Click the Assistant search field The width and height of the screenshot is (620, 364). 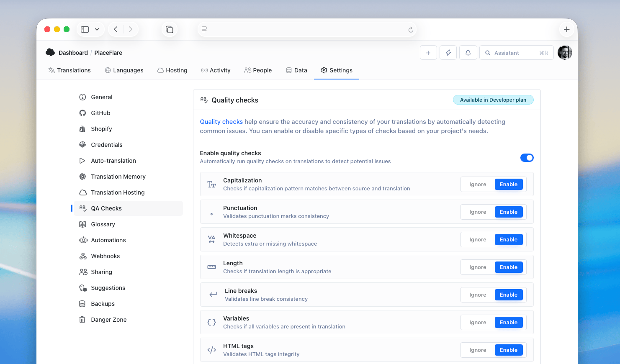[x=516, y=53]
